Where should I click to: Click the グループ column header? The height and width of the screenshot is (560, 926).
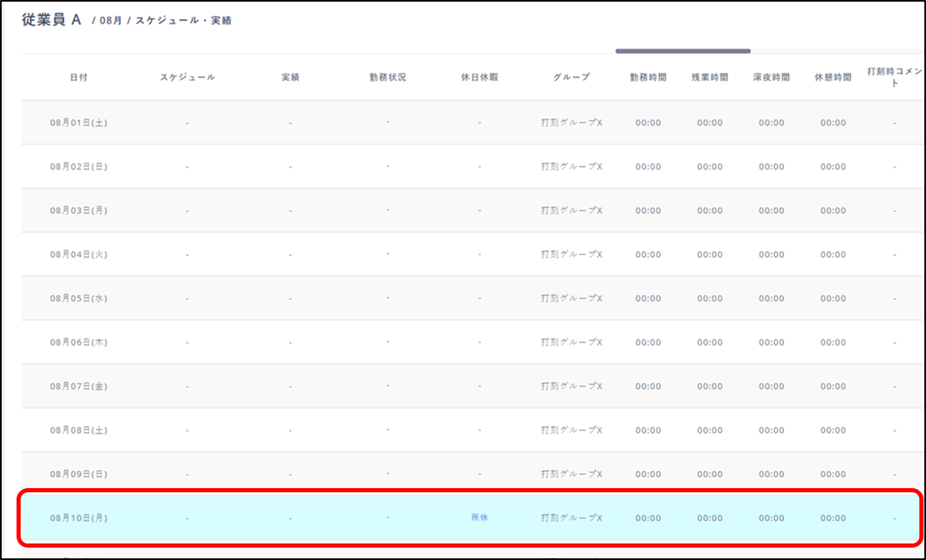click(572, 78)
